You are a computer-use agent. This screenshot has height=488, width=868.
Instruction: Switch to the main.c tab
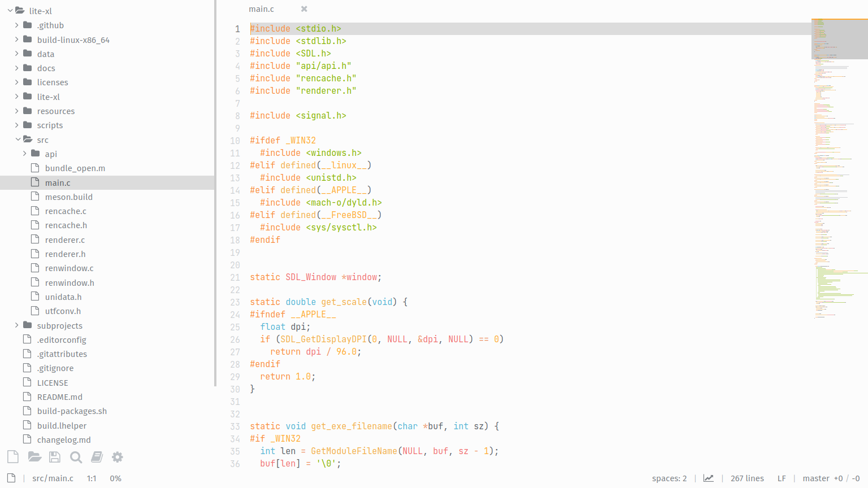[x=262, y=9]
